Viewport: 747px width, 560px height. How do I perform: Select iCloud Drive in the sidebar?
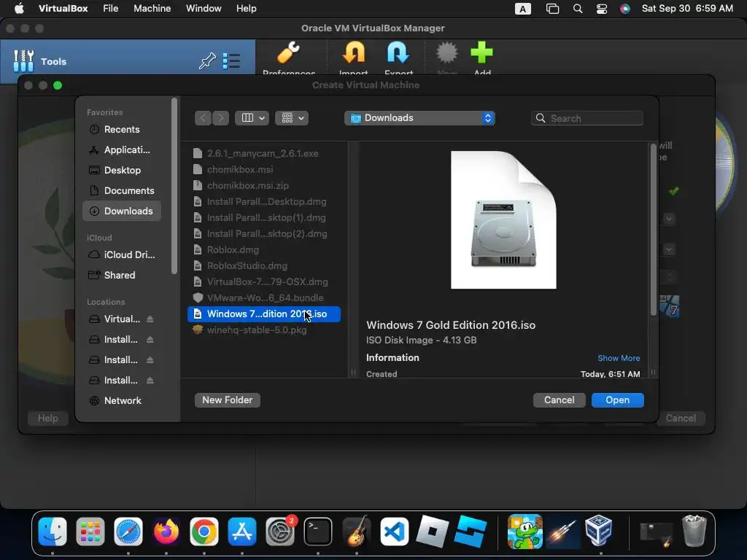pyautogui.click(x=122, y=254)
